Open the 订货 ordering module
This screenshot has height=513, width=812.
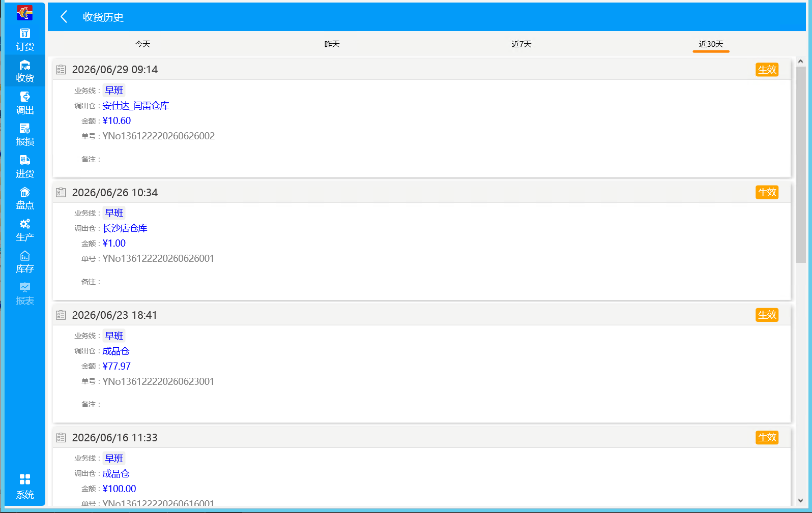[x=25, y=40]
